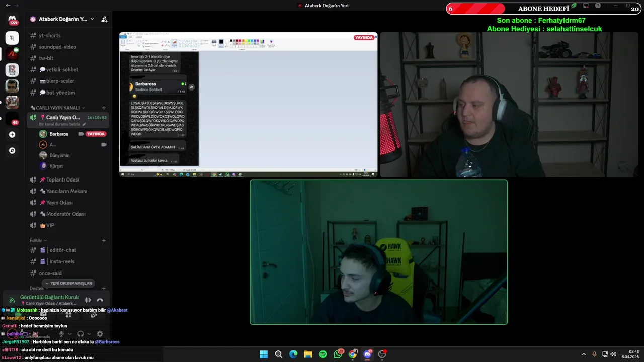Image resolution: width=644 pixels, height=362 pixels.
Task: Open Google Chrome from taskbar
Action: (x=353, y=354)
